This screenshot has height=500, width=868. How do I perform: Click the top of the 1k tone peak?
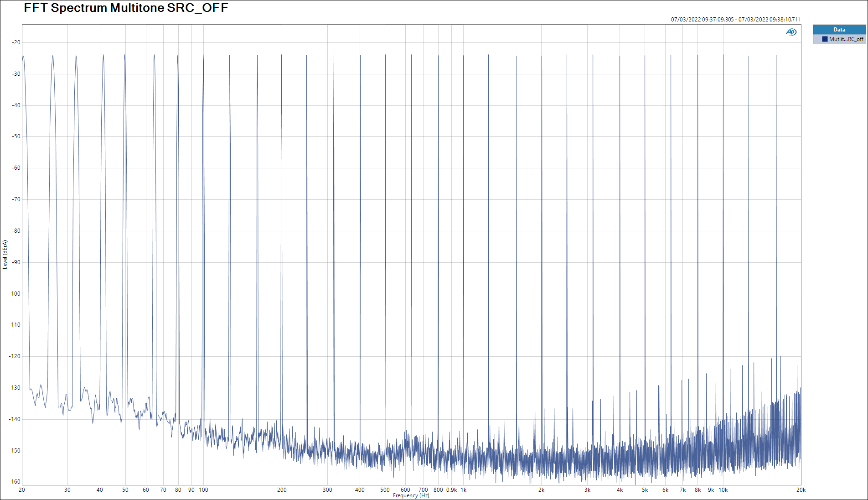click(x=463, y=57)
